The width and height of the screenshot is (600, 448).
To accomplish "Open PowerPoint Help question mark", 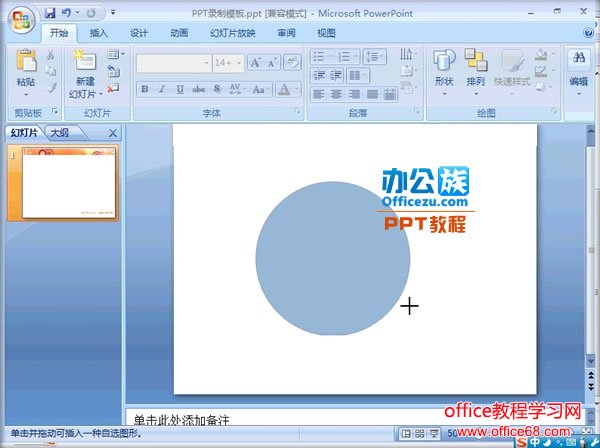I will tap(589, 33).
